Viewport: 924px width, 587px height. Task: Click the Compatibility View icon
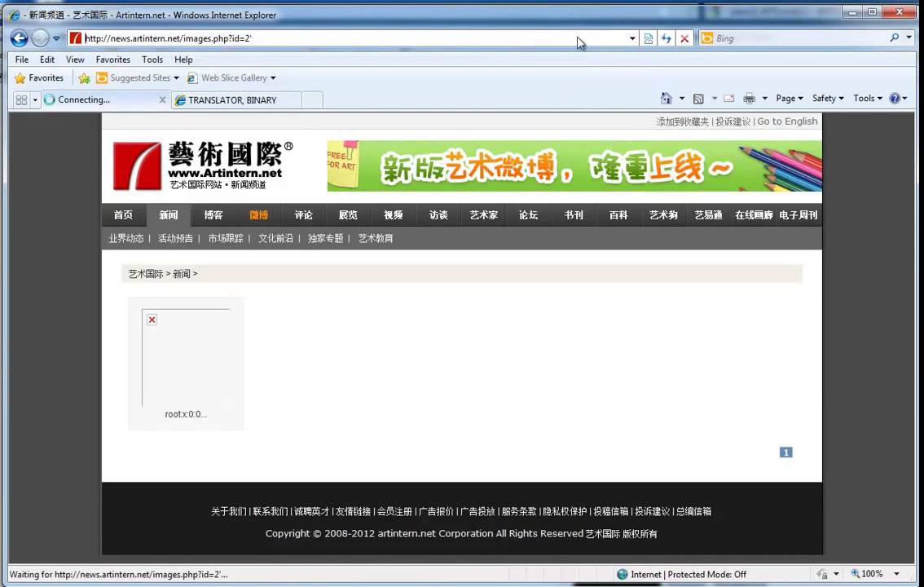[x=649, y=38]
